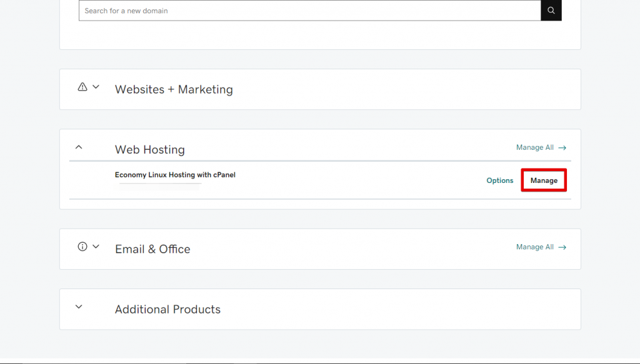Image resolution: width=640 pixels, height=364 pixels.
Task: Click the arrow icon next to Web Hosting Manage All
Action: coord(562,148)
